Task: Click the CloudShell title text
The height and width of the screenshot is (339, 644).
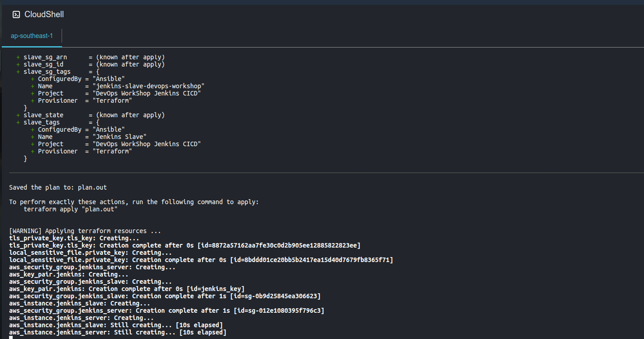Action: [44, 14]
